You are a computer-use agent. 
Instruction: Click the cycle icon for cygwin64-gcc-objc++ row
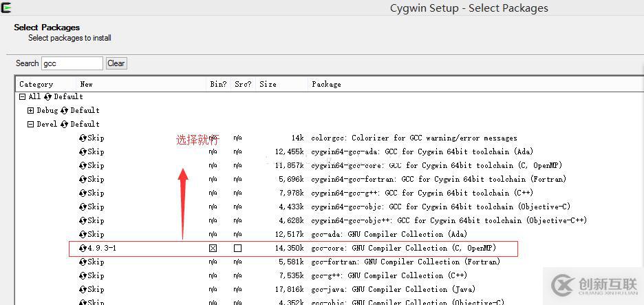(83, 221)
